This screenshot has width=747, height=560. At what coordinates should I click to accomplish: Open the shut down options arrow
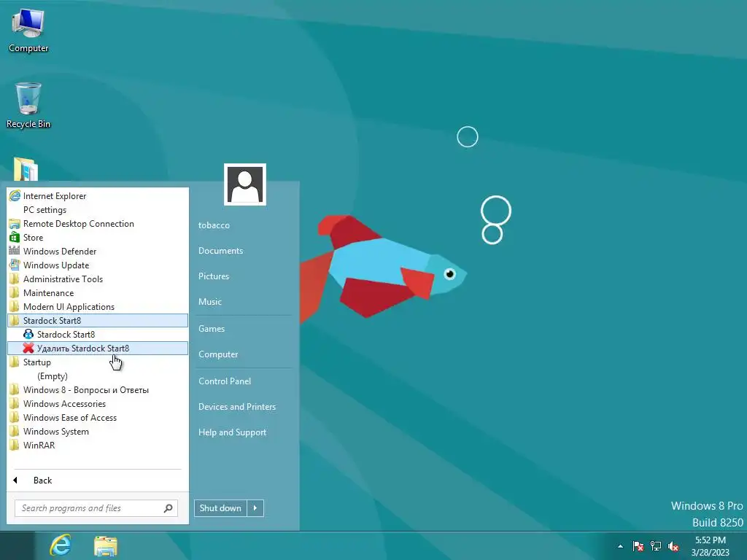click(255, 508)
